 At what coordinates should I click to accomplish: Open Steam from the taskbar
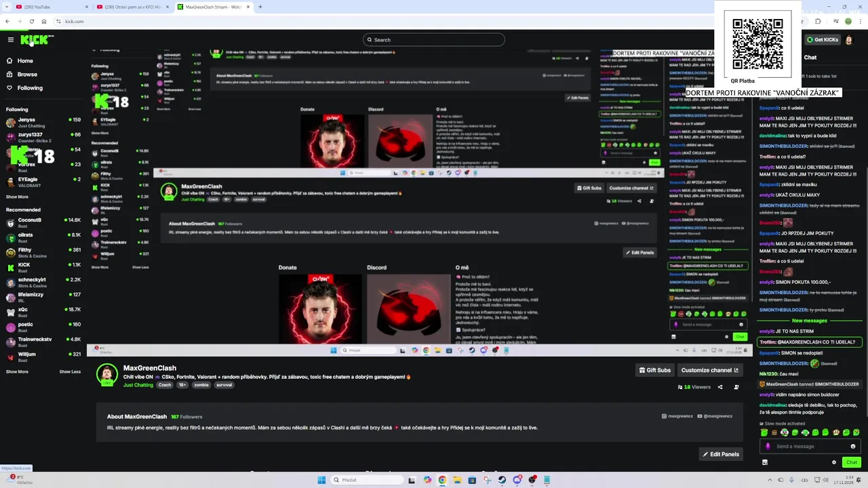pyautogui.click(x=502, y=480)
